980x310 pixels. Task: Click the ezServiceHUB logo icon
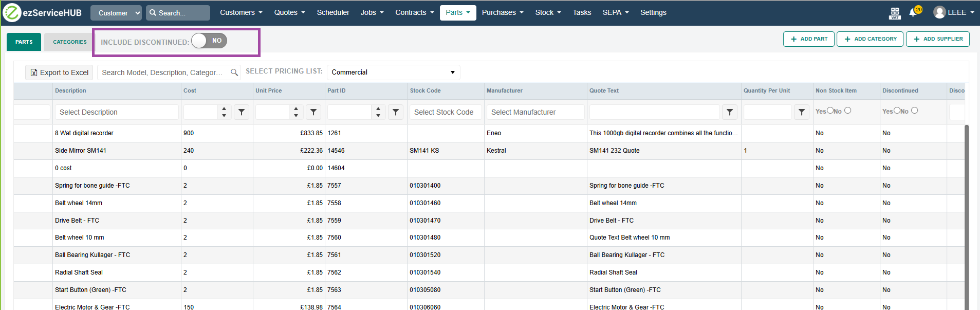(12, 12)
